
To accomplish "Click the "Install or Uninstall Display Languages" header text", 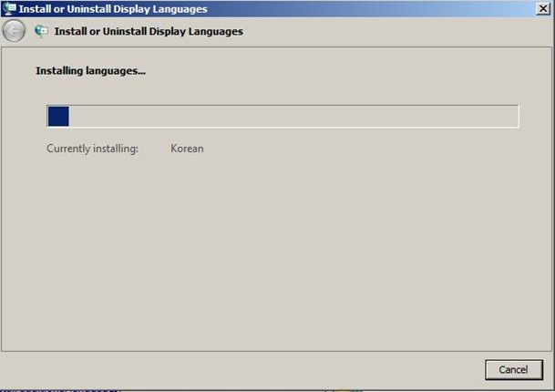I will [149, 32].
